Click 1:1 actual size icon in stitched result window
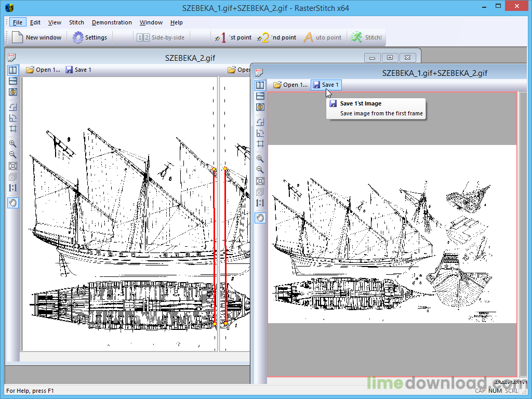This screenshot has width=532, height=399. (260, 203)
